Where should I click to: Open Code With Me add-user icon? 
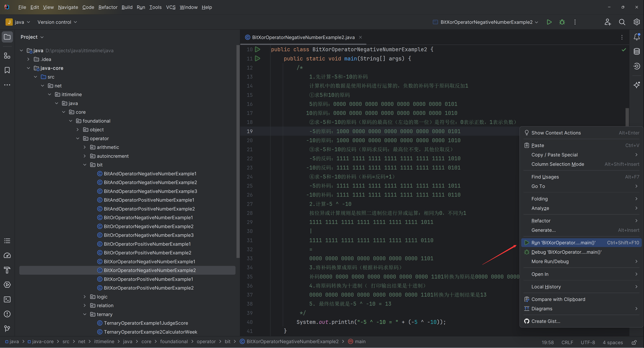(608, 22)
